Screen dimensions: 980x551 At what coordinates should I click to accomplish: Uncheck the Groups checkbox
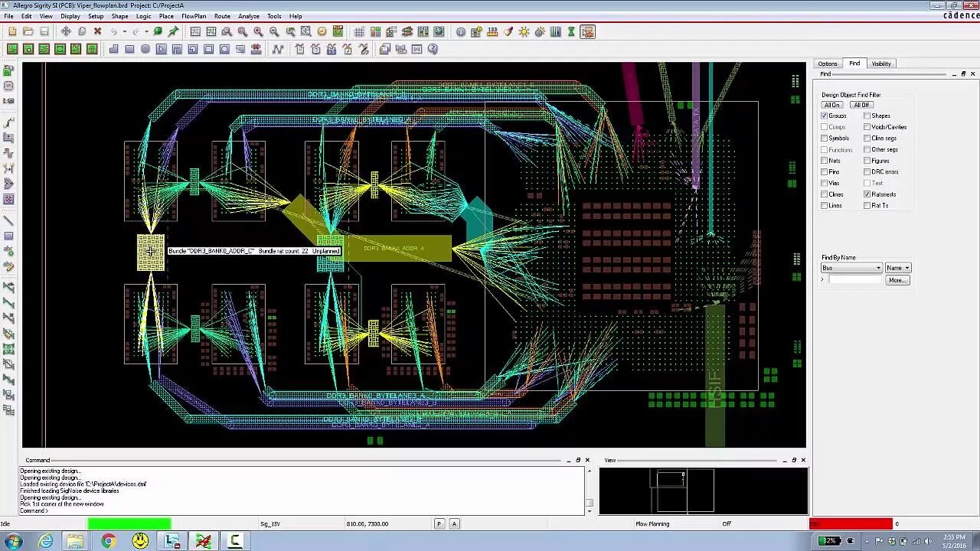[x=825, y=116]
